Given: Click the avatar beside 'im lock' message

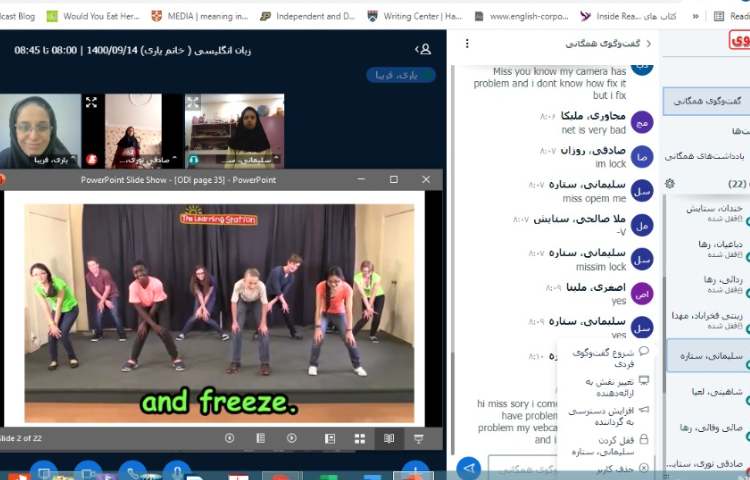Looking at the screenshot, I should 641,157.
